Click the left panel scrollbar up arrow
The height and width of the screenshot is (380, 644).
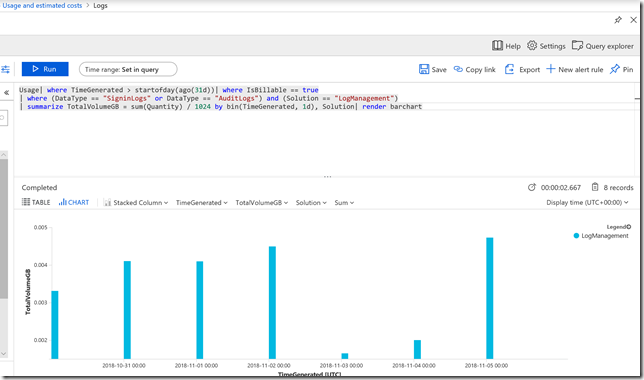pyautogui.click(x=4, y=154)
